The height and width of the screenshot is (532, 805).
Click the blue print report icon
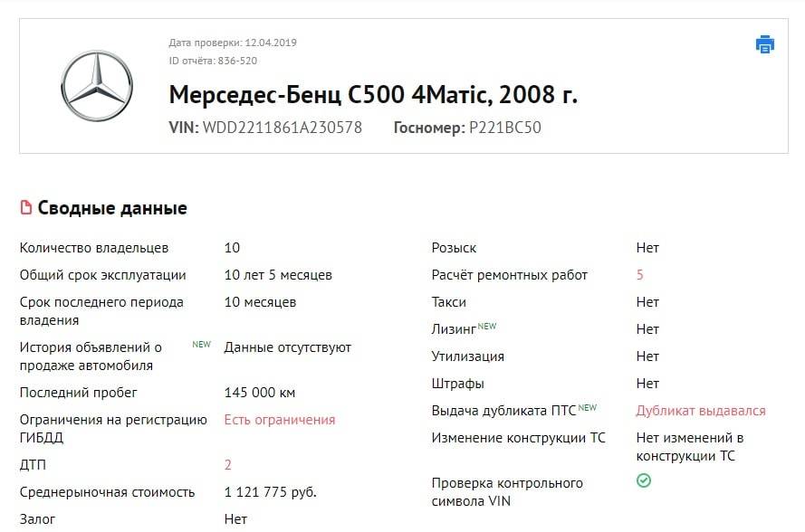click(765, 44)
